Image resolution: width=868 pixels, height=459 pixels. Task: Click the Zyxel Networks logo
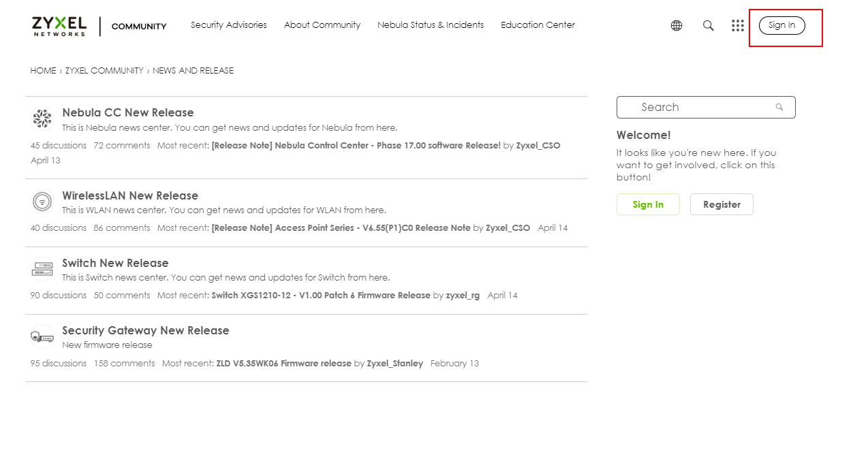(x=59, y=26)
